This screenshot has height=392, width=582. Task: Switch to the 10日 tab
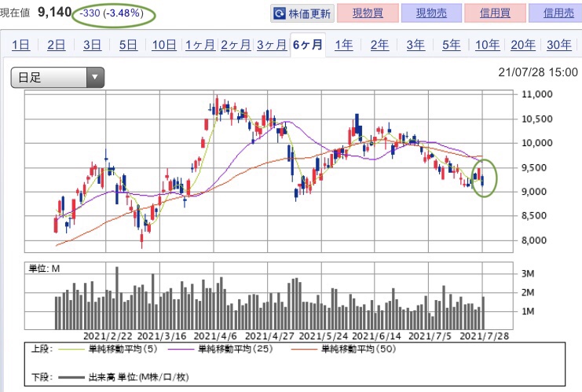coord(164,45)
